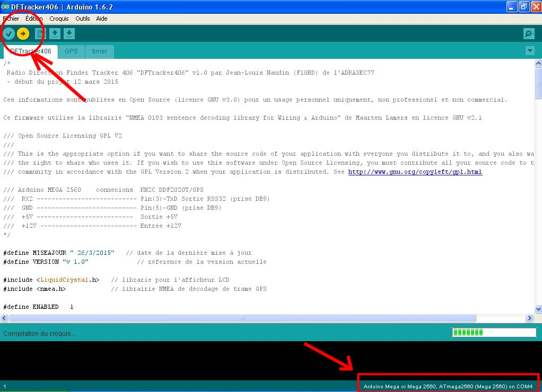Click the '+12V' Entrée comment line
Image resolution: width=542 pixels, height=392 pixels.
[92, 226]
